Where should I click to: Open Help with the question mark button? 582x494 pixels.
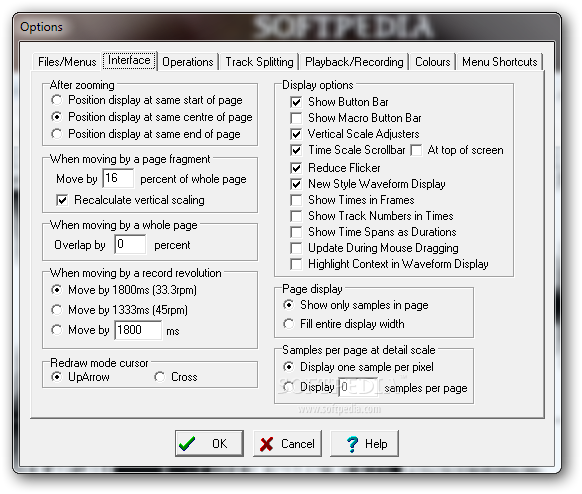point(364,443)
